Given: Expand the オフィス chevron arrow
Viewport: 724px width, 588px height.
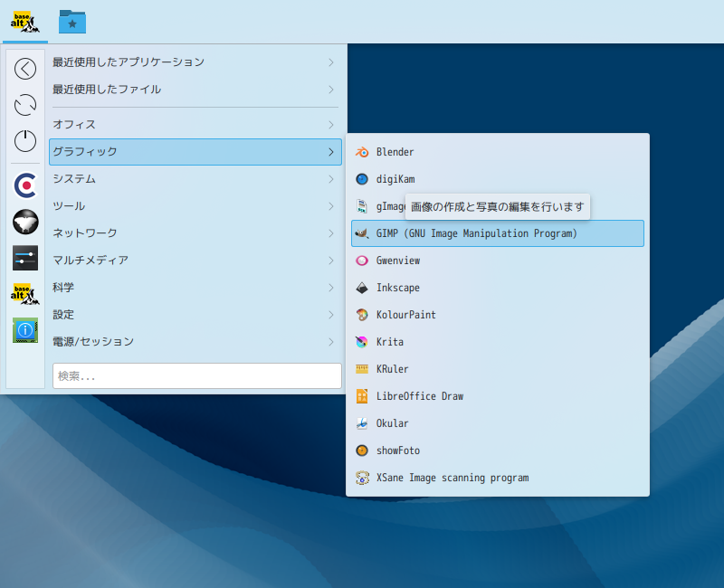Looking at the screenshot, I should click(331, 125).
